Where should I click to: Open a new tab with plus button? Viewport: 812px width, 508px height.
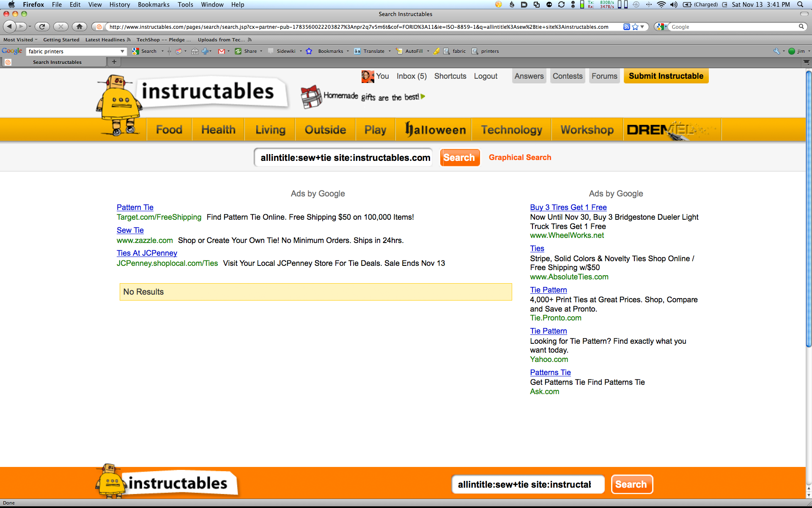click(114, 62)
